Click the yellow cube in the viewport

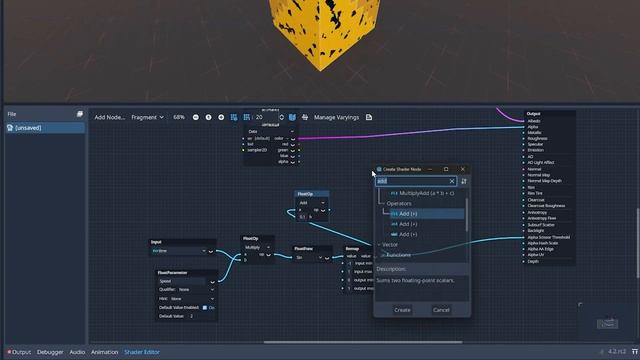[x=324, y=33]
